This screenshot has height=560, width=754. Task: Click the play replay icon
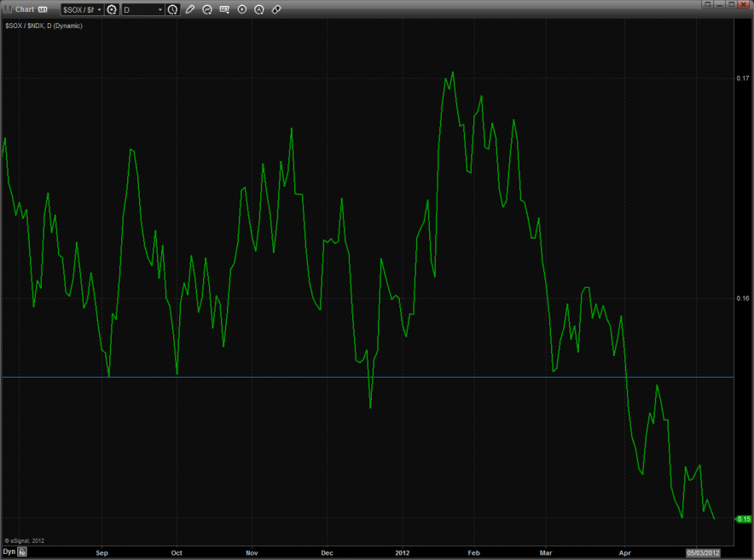(x=241, y=9)
